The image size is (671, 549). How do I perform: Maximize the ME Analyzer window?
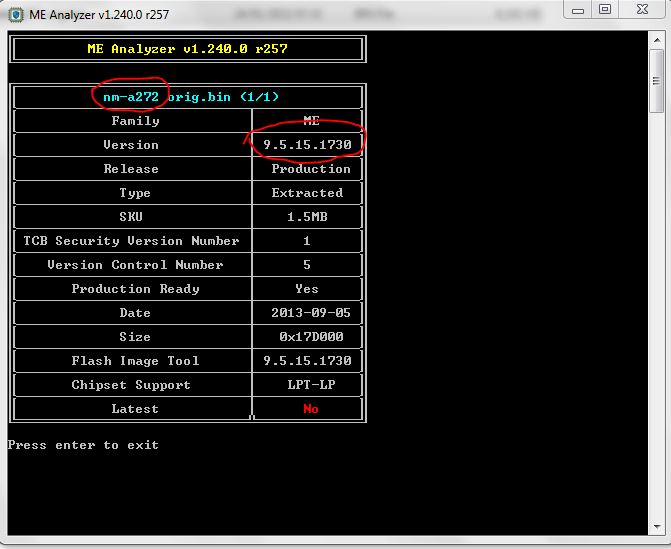[605, 9]
